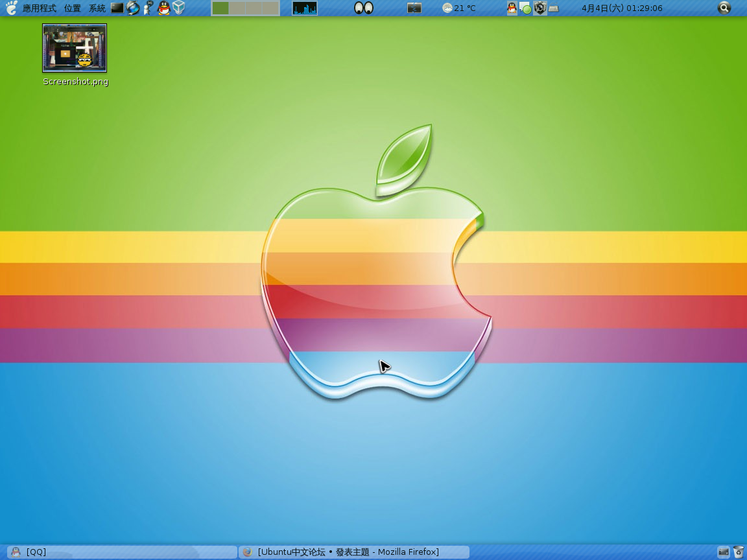Image resolution: width=747 pixels, height=560 pixels.
Task: Switch to the third workspace
Action: (254, 8)
